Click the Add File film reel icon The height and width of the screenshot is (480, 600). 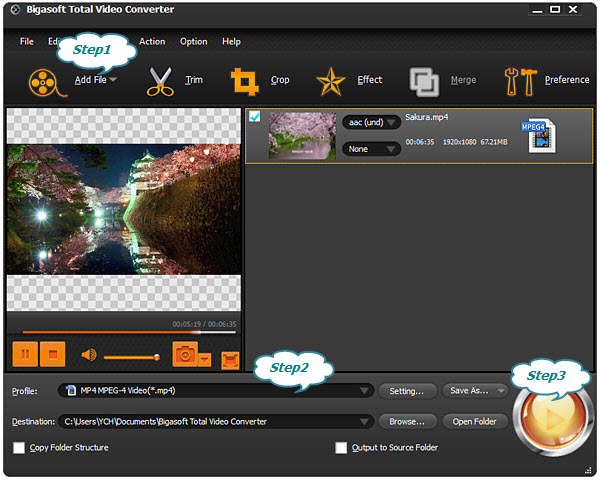pos(47,82)
